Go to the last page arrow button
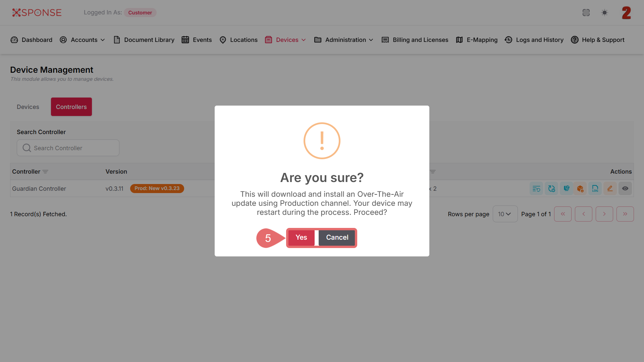644x362 pixels. tap(625, 214)
